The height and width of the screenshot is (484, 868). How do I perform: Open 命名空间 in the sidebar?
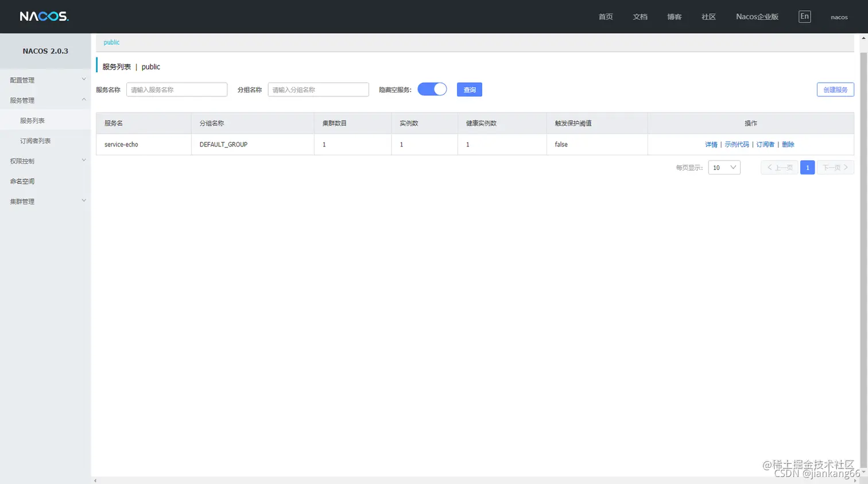(45, 181)
